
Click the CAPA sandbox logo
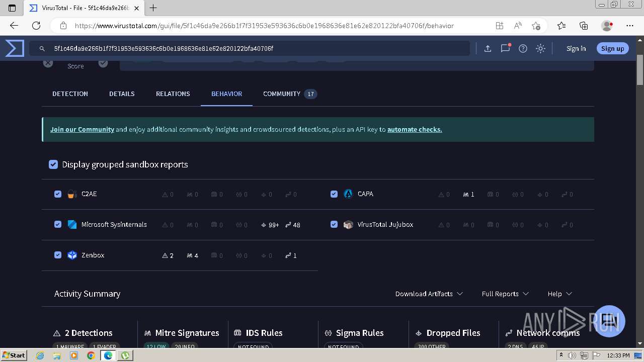click(x=348, y=194)
